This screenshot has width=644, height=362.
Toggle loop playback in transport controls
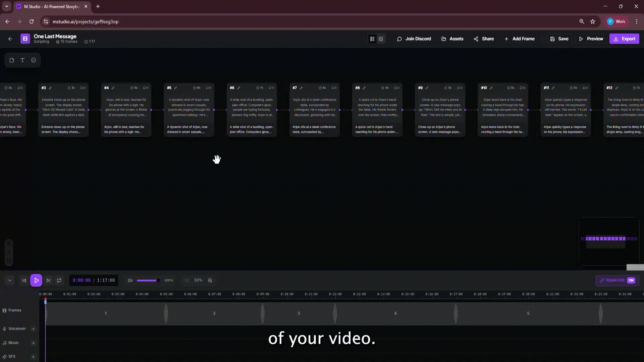(x=59, y=280)
